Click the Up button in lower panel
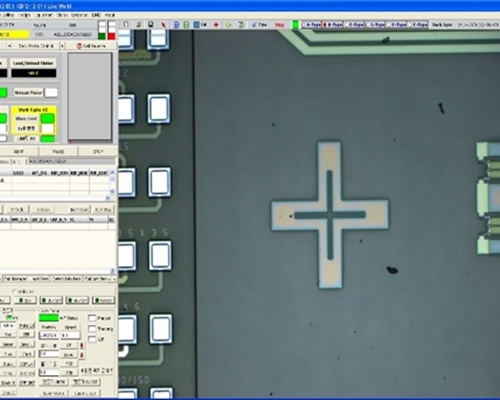The height and width of the screenshot is (400, 500). tap(69, 345)
